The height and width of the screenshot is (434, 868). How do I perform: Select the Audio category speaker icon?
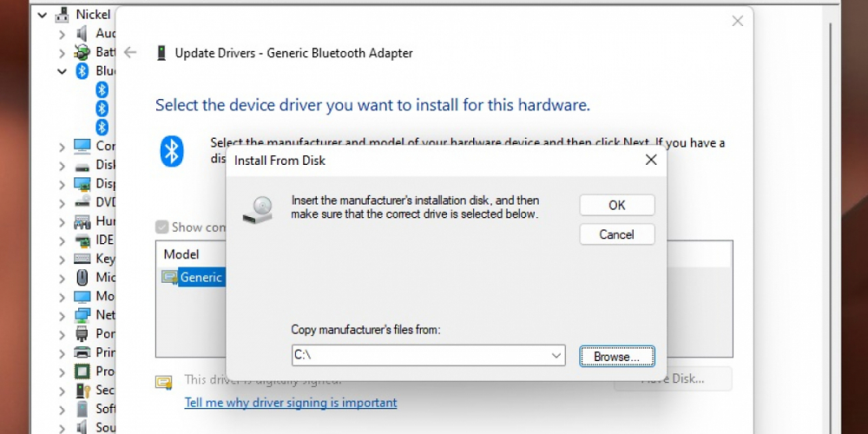(x=82, y=34)
